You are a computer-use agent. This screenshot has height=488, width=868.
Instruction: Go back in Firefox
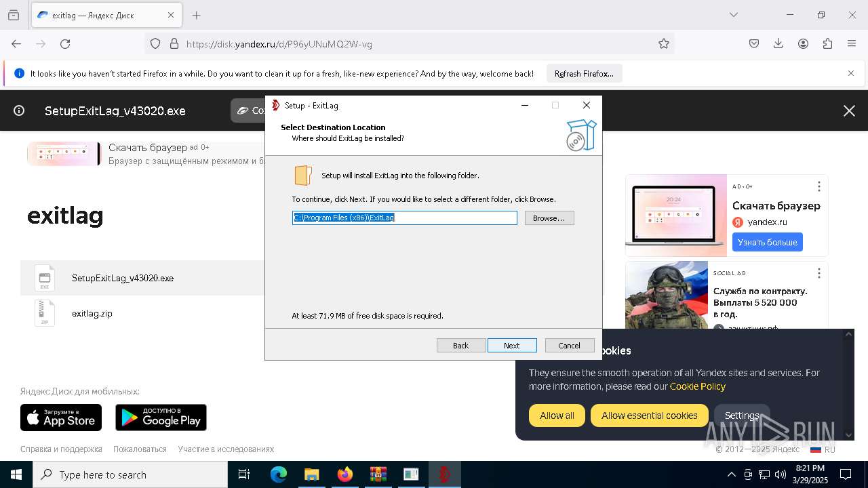point(16,43)
